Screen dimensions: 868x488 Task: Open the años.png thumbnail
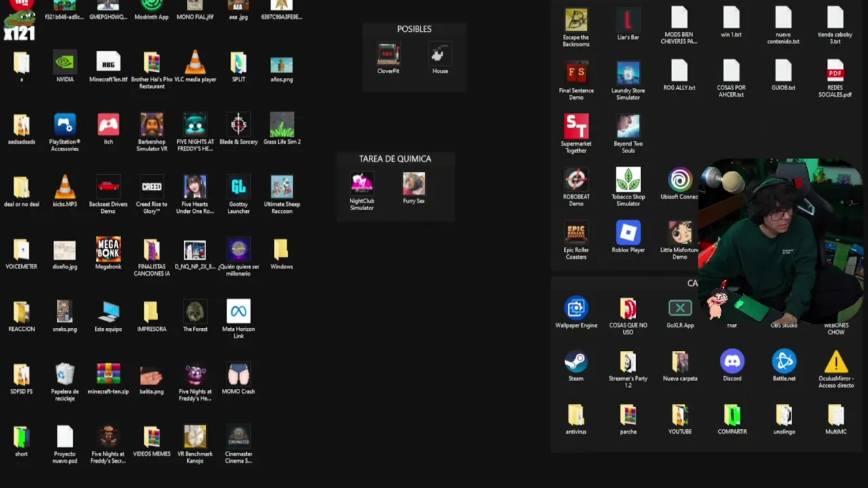pos(282,65)
